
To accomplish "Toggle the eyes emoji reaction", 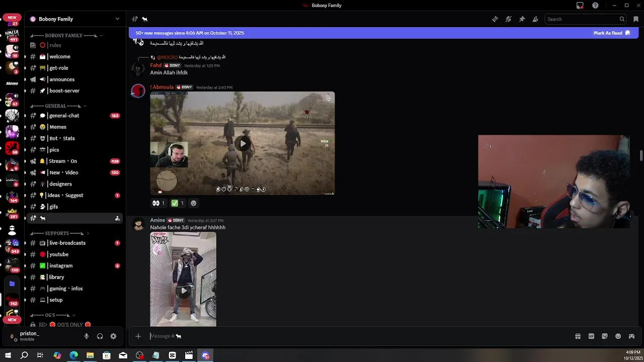I will point(158,203).
